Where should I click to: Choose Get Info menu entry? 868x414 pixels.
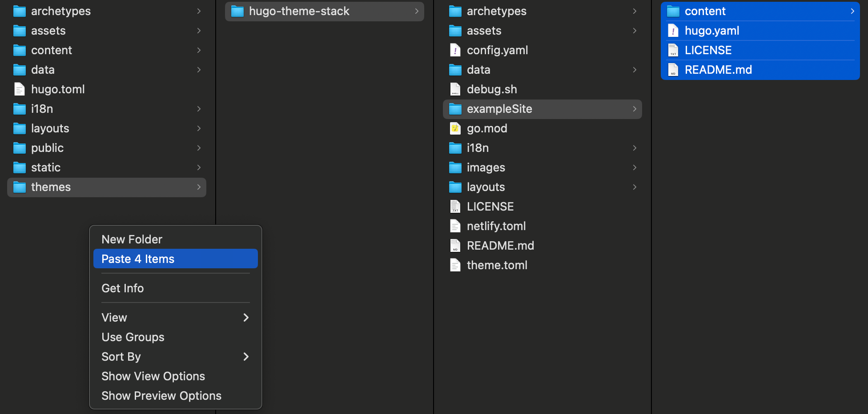(x=123, y=288)
